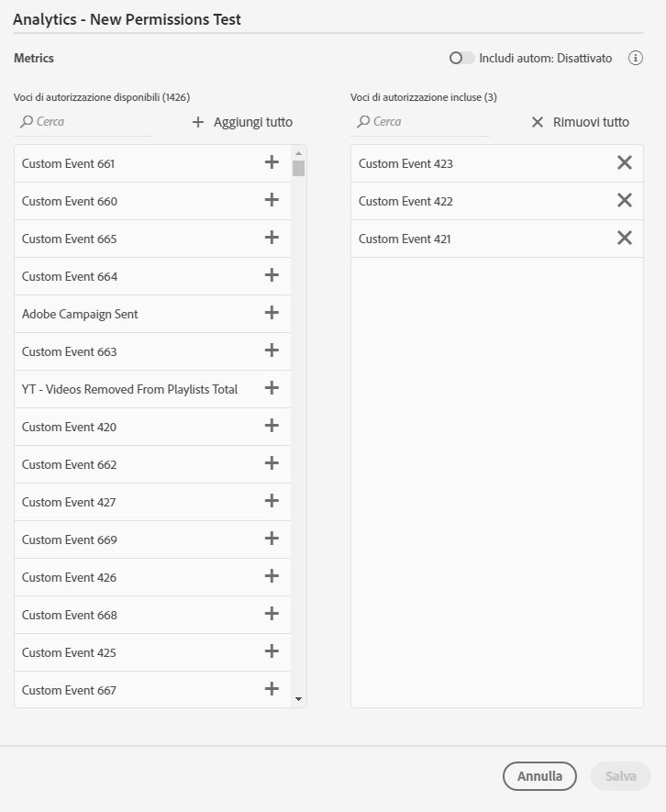Click scrollbar down arrow in available list
666x812 pixels.
click(298, 699)
